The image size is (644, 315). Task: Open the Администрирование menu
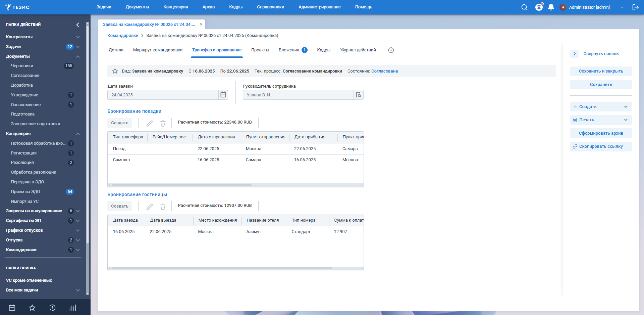(319, 7)
